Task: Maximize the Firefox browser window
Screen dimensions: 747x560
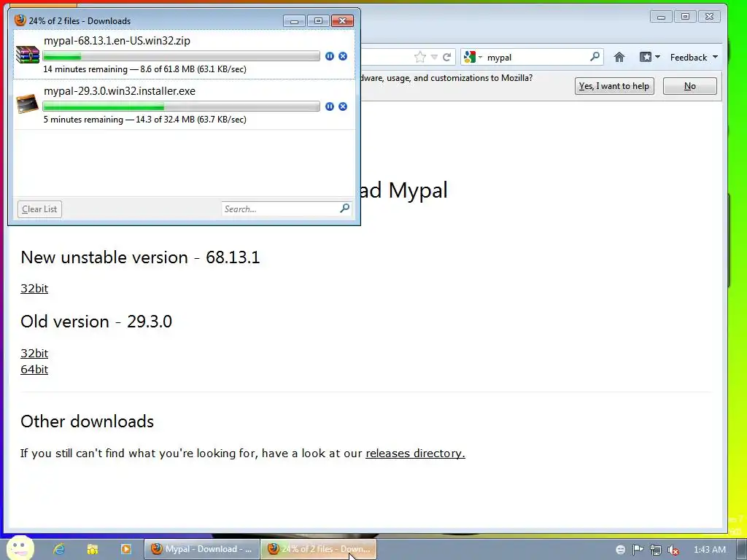Action: tap(685, 17)
